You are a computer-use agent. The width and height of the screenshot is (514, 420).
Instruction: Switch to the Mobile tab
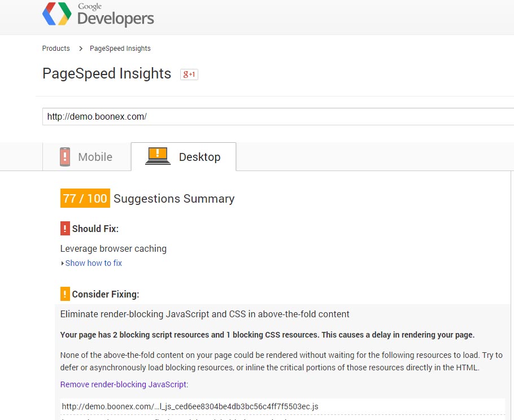[86, 157]
